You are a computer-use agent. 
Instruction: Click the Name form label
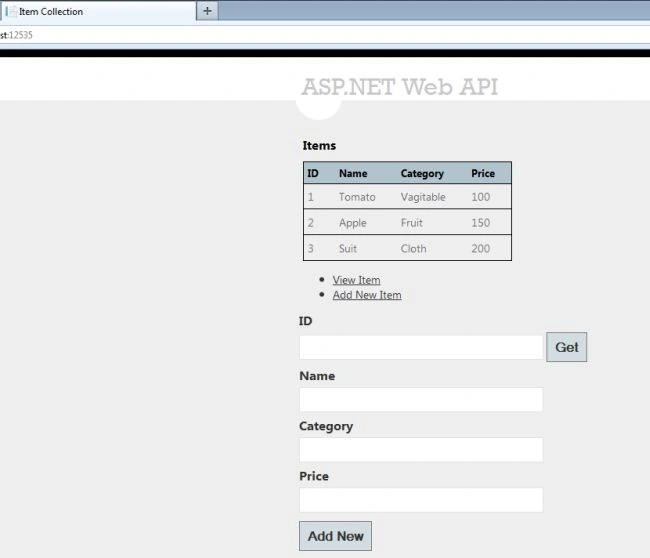pyautogui.click(x=317, y=376)
